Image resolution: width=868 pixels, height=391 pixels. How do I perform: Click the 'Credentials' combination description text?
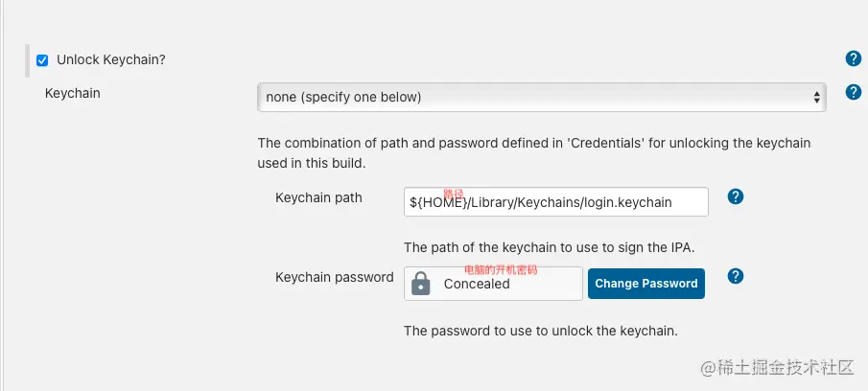click(x=533, y=153)
